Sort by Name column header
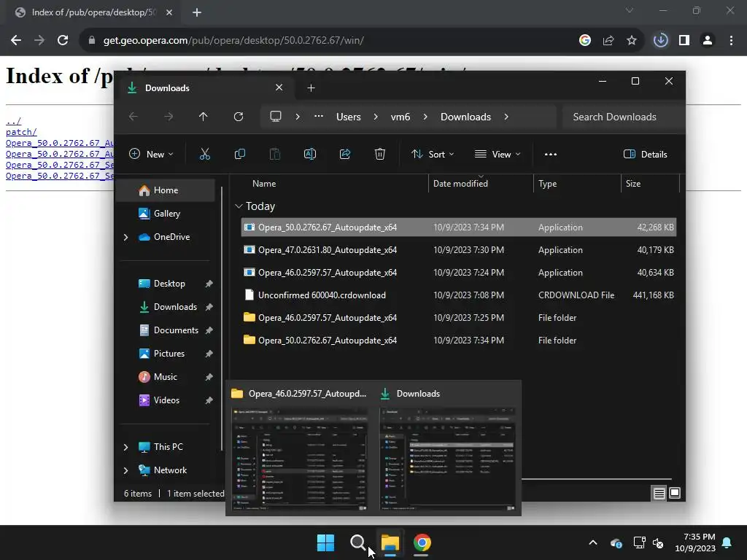This screenshot has height=560, width=747. tap(264, 184)
